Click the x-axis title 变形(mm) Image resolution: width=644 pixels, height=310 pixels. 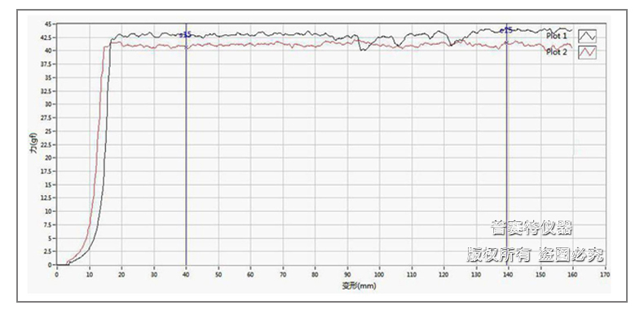[x=359, y=286]
